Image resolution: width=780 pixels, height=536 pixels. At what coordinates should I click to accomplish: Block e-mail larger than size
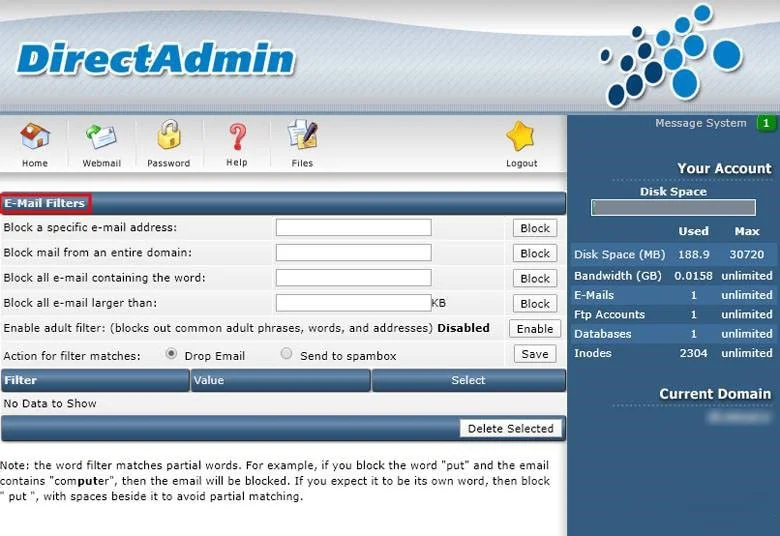(x=535, y=304)
